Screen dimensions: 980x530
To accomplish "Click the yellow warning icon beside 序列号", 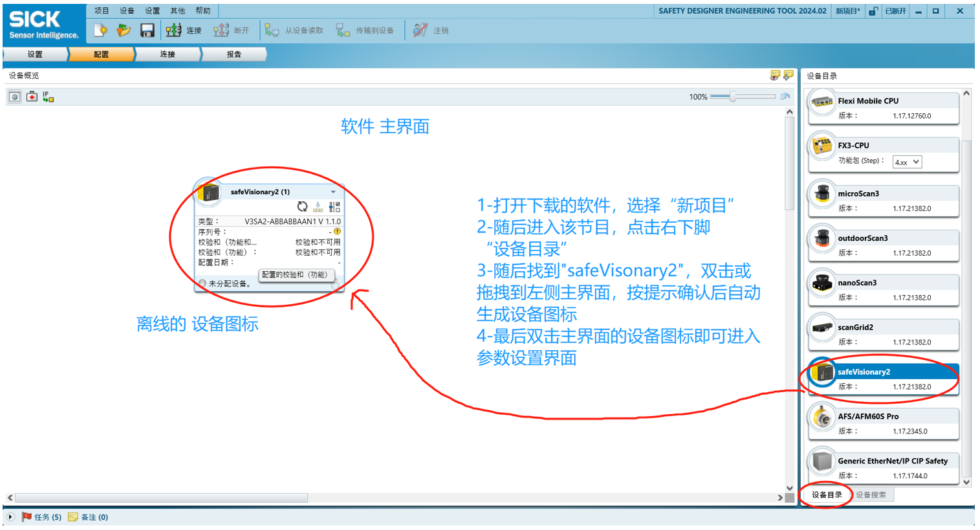I will [x=337, y=232].
